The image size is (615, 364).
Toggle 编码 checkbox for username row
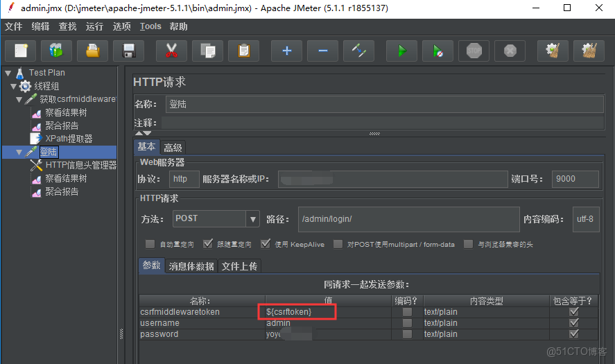[407, 323]
